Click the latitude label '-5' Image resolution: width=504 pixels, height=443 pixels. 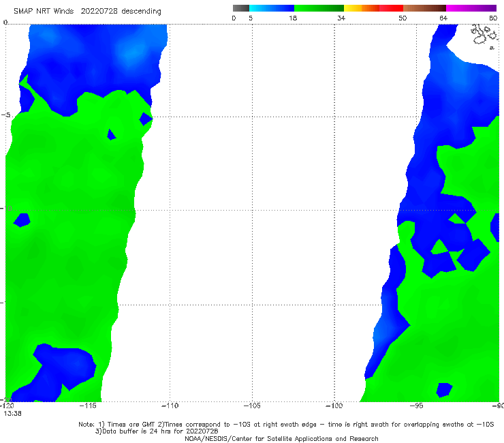(5, 115)
